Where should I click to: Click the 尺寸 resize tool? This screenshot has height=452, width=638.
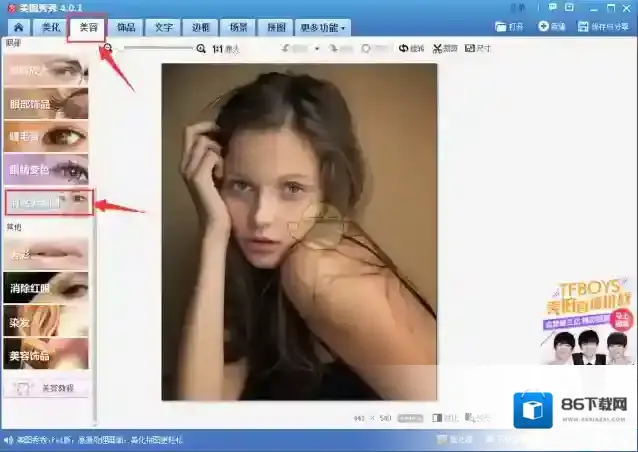coord(478,48)
